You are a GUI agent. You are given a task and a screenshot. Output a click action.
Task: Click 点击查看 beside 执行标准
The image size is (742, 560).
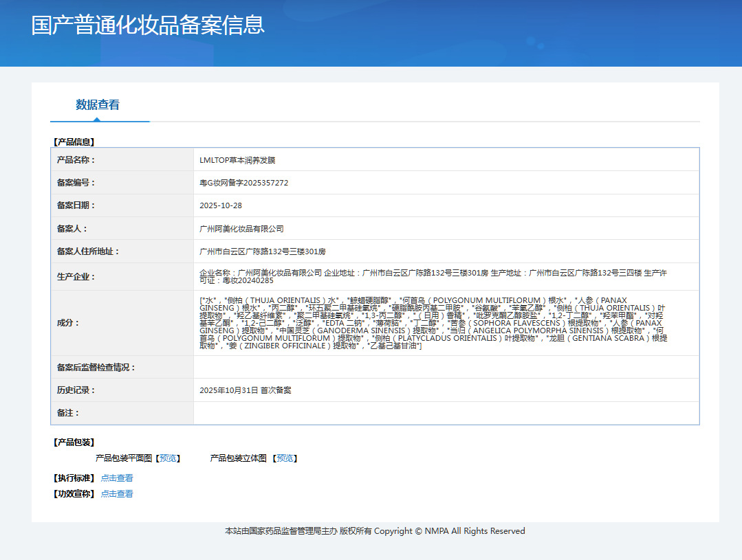[117, 478]
